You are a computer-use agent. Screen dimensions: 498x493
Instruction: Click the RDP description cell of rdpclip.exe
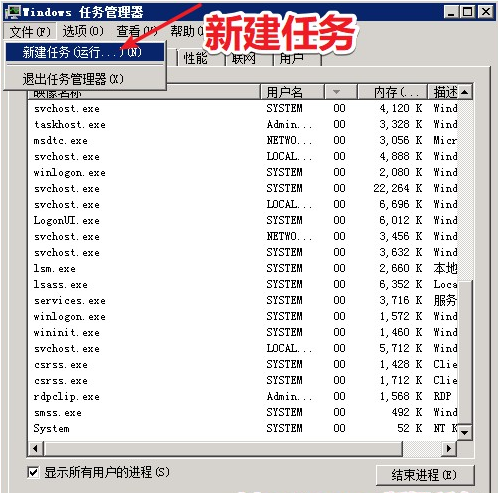tap(442, 396)
